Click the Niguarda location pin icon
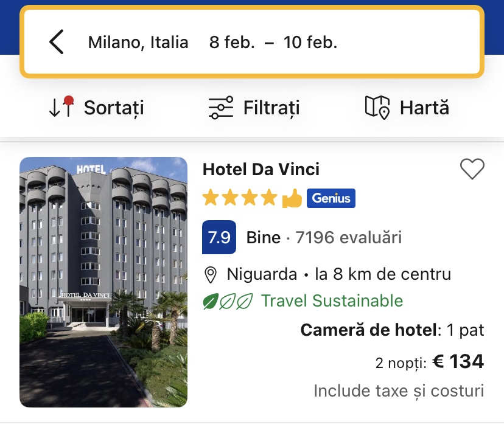This screenshot has width=504, height=430. (211, 275)
